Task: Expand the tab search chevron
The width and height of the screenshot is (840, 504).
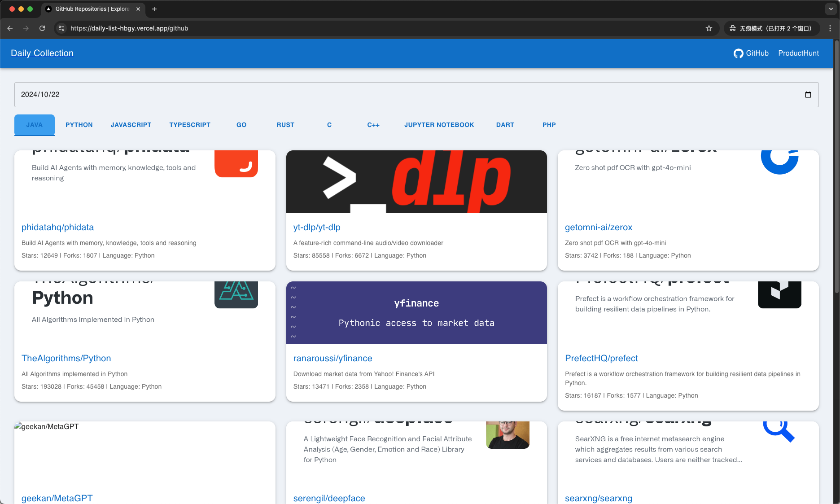Action: point(831,9)
